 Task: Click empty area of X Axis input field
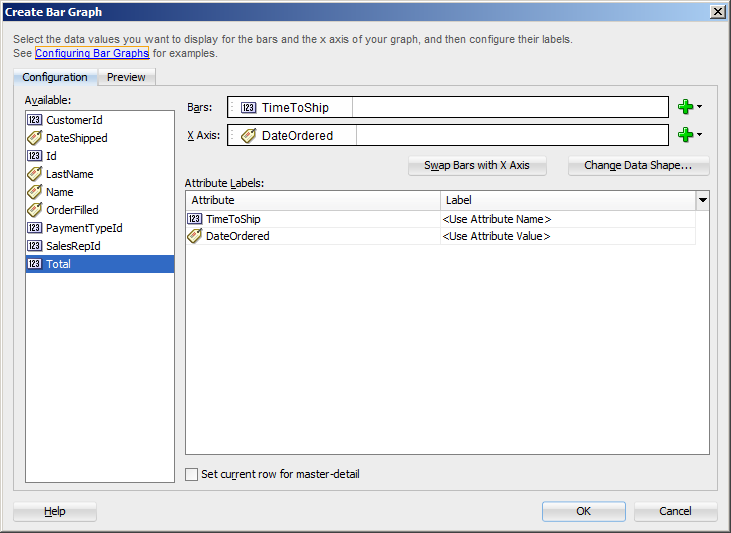[x=512, y=135]
